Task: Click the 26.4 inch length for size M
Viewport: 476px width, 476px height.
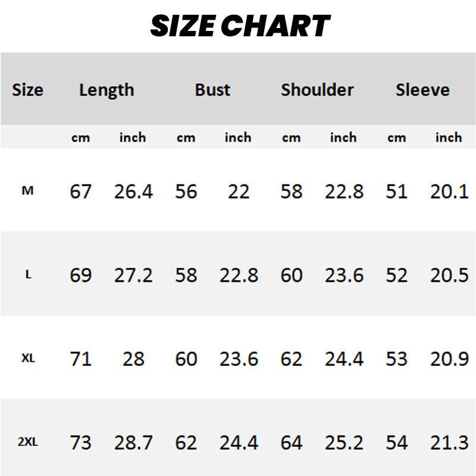Action: (133, 192)
